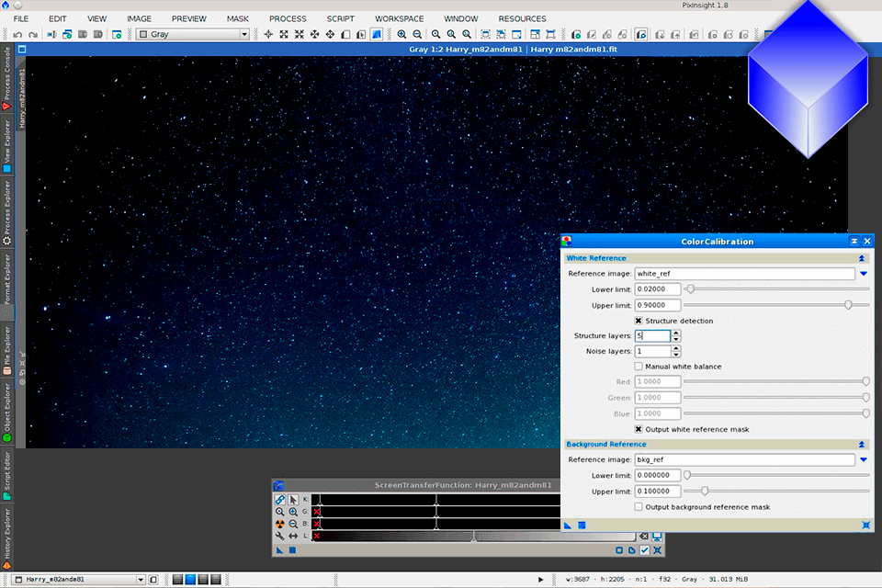Open the Process Explorer side tab
The image size is (882, 588).
pyautogui.click(x=6, y=213)
